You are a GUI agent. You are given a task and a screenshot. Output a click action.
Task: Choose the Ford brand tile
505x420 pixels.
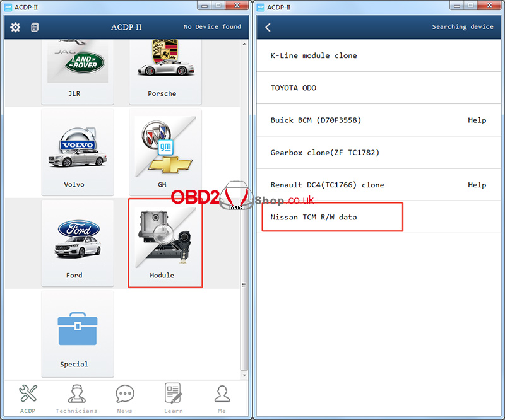(77, 243)
